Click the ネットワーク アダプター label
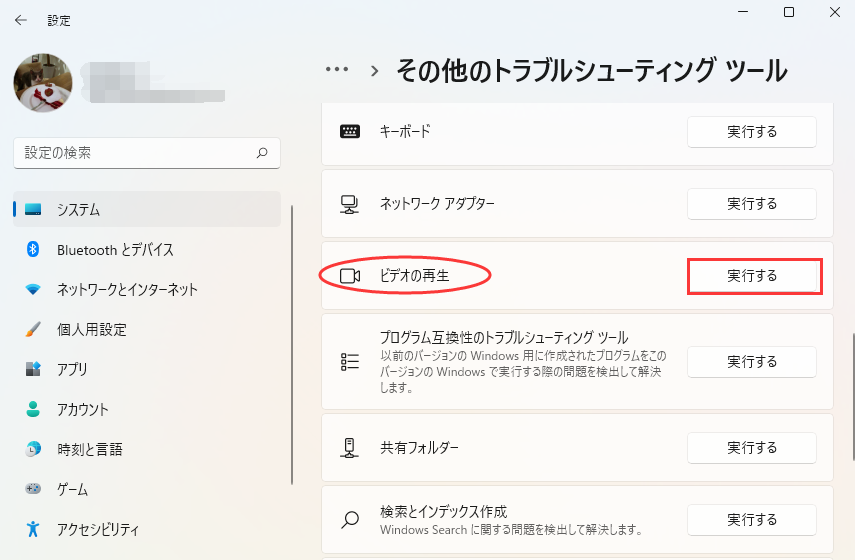The height and width of the screenshot is (560, 855). pos(437,204)
